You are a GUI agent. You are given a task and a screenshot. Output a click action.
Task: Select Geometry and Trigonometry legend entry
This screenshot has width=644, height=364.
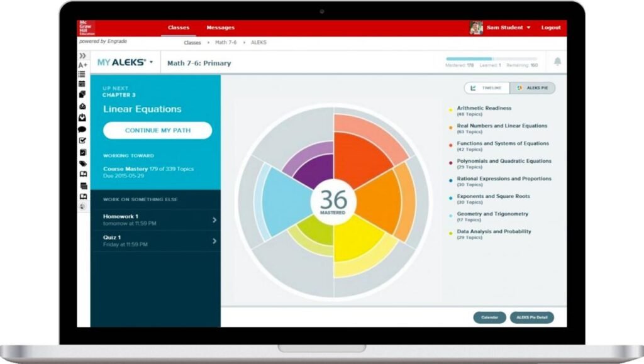tap(488, 217)
